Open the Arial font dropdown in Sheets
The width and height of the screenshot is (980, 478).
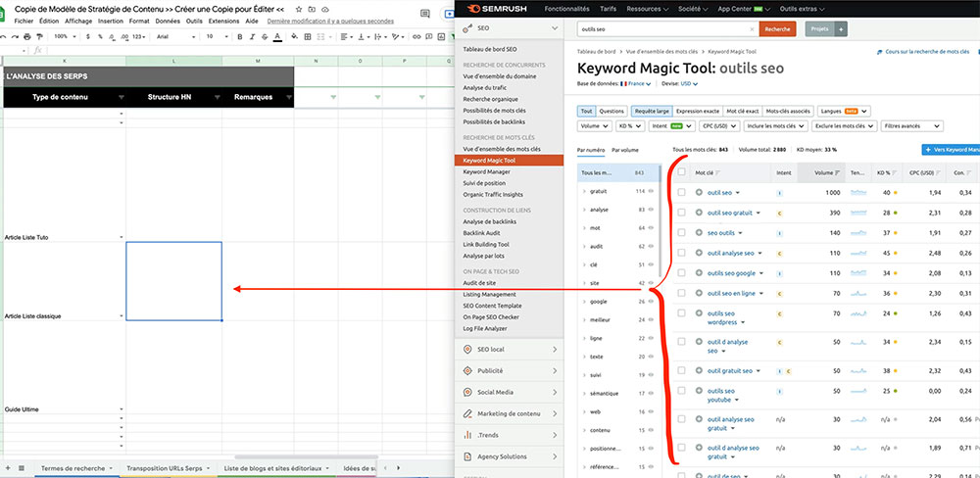pyautogui.click(x=174, y=37)
